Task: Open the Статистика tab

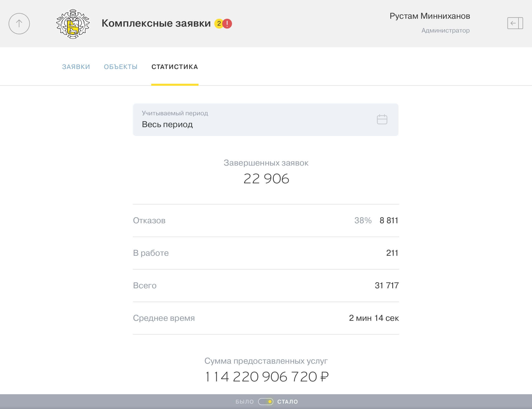Action: [175, 67]
